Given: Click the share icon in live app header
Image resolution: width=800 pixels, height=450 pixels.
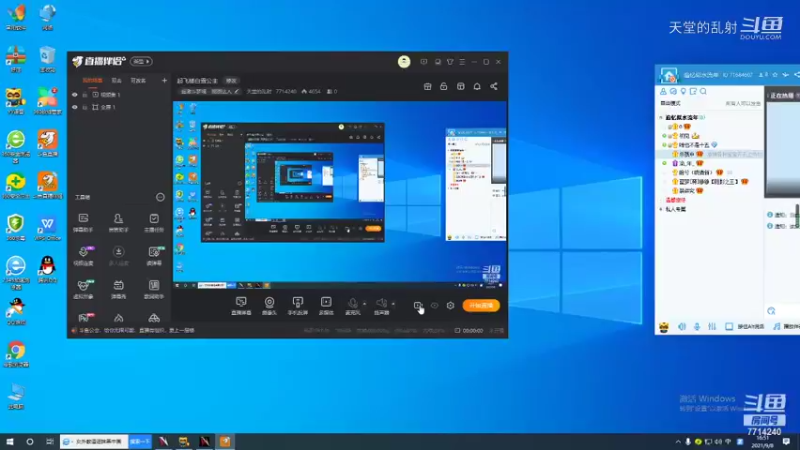Looking at the screenshot, I should click(494, 86).
